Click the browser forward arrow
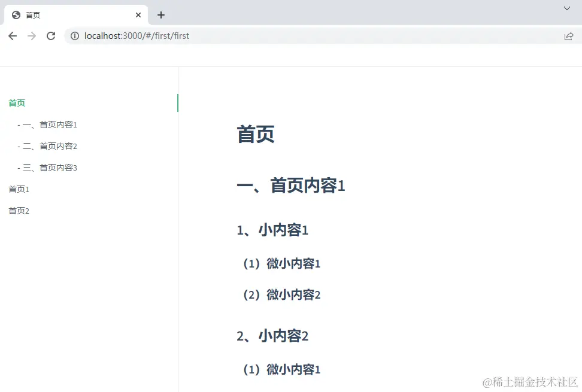 click(x=32, y=36)
